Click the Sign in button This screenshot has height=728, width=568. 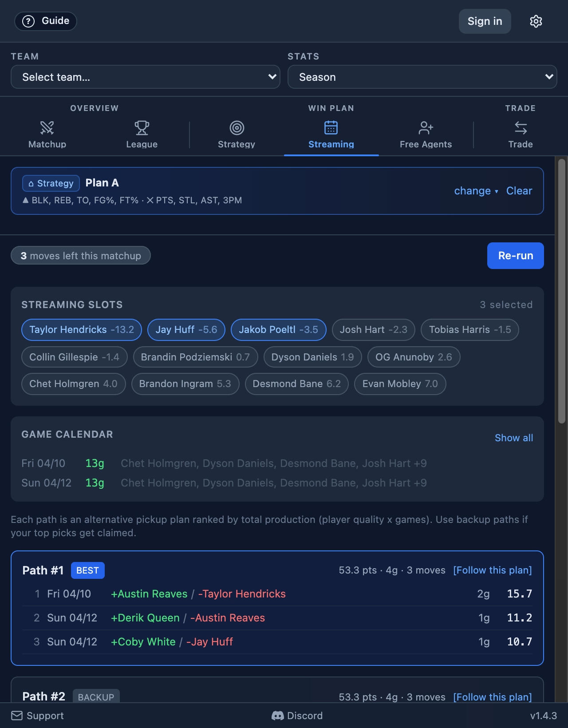[485, 21]
